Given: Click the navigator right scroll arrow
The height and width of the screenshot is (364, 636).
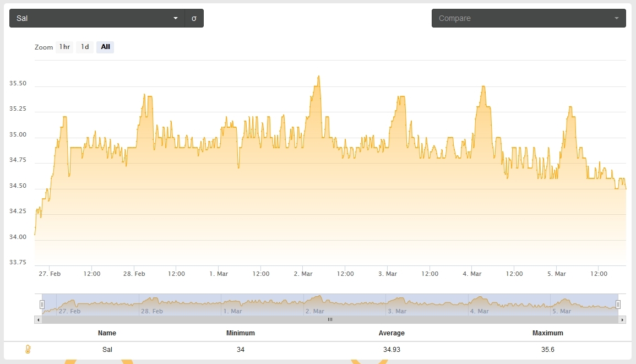Looking at the screenshot, I should tap(622, 320).
